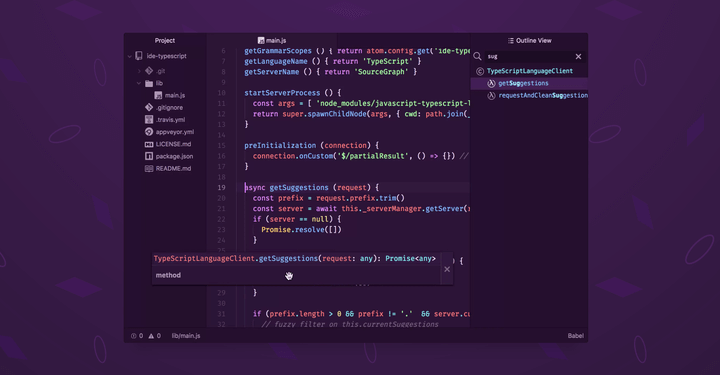This screenshot has width=720, height=375.
Task: Open main.js in the project tree
Action: tap(175, 95)
